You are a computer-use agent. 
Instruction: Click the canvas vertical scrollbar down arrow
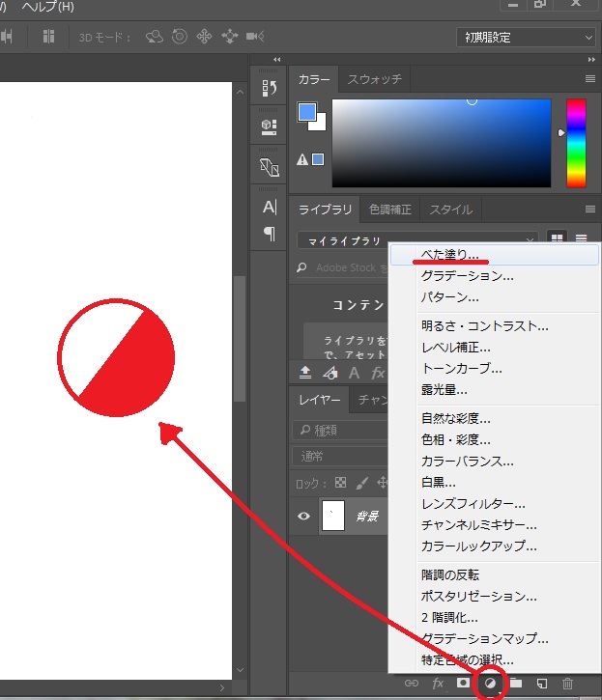click(x=240, y=670)
